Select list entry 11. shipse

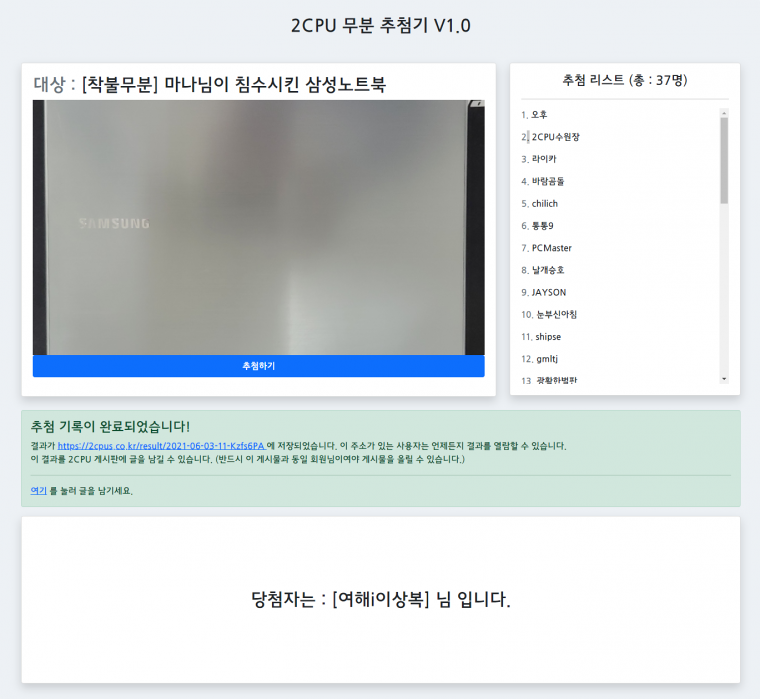tap(541, 337)
